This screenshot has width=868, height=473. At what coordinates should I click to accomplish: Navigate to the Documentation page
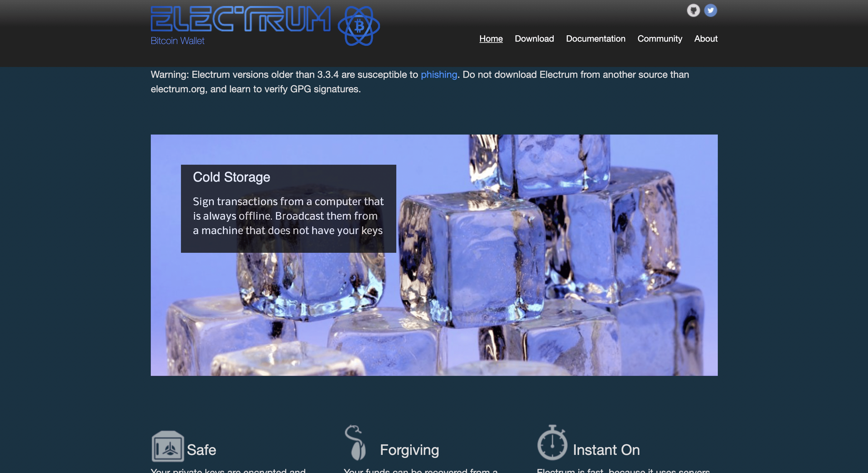596,38
